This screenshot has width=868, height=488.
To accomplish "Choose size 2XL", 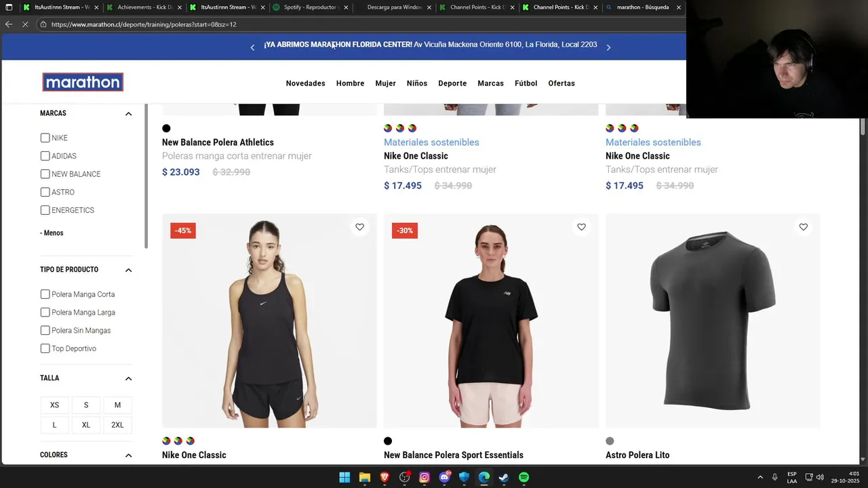I will tap(117, 425).
